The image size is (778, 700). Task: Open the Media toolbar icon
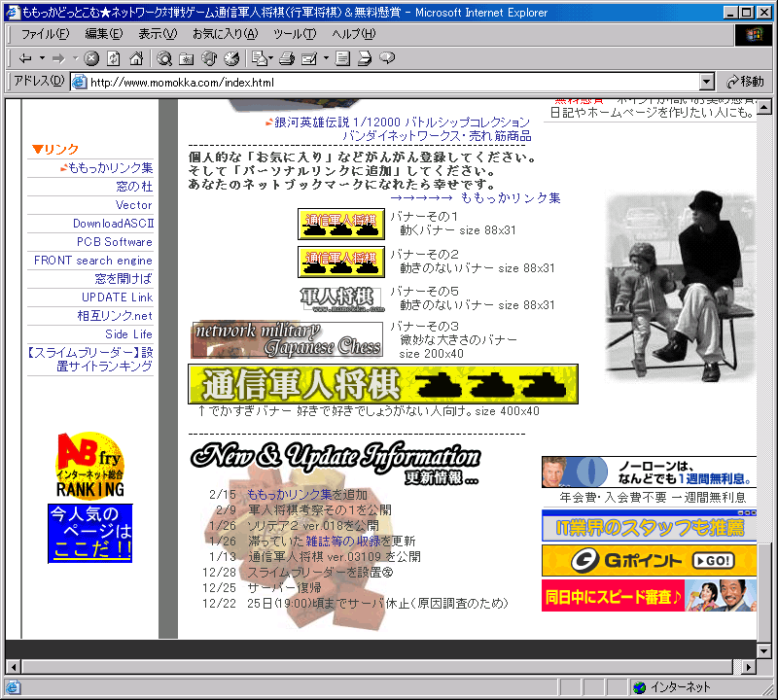(209, 58)
